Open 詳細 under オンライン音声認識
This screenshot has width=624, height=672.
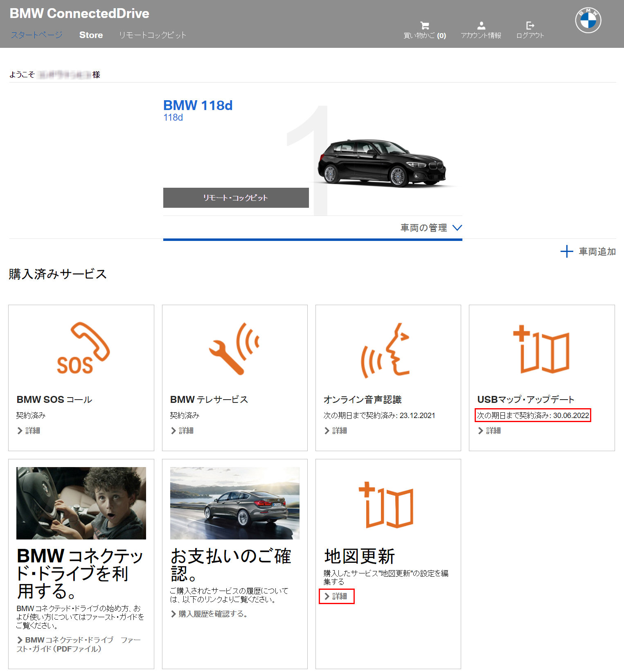336,431
